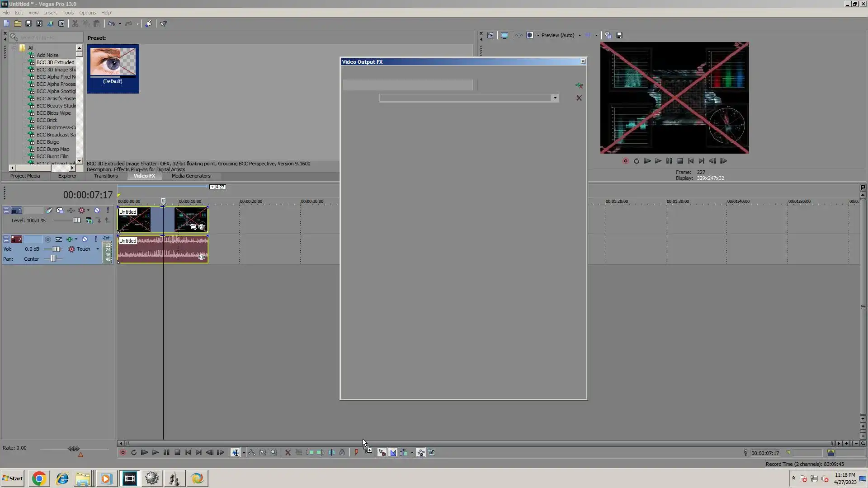Click the Render As toolbar icon

click(x=50, y=23)
